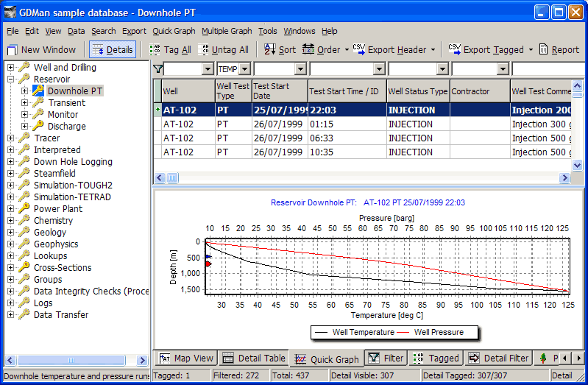Click the Well Status Type column header
This screenshot has width=588, height=385.
[x=417, y=91]
